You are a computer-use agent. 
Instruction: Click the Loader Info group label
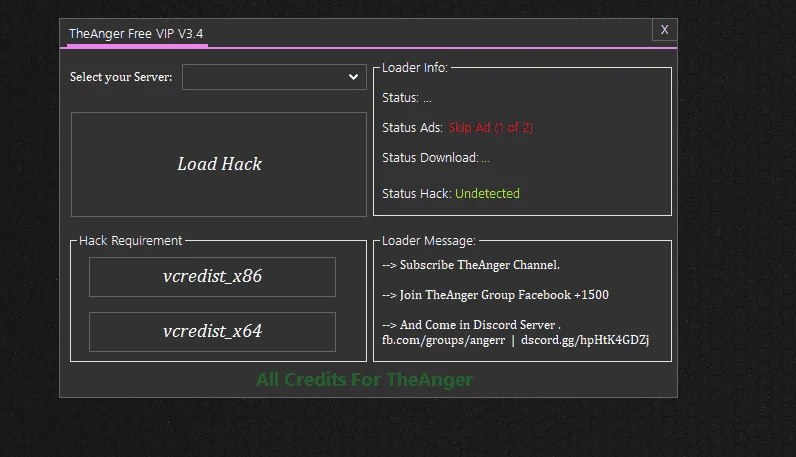(415, 68)
